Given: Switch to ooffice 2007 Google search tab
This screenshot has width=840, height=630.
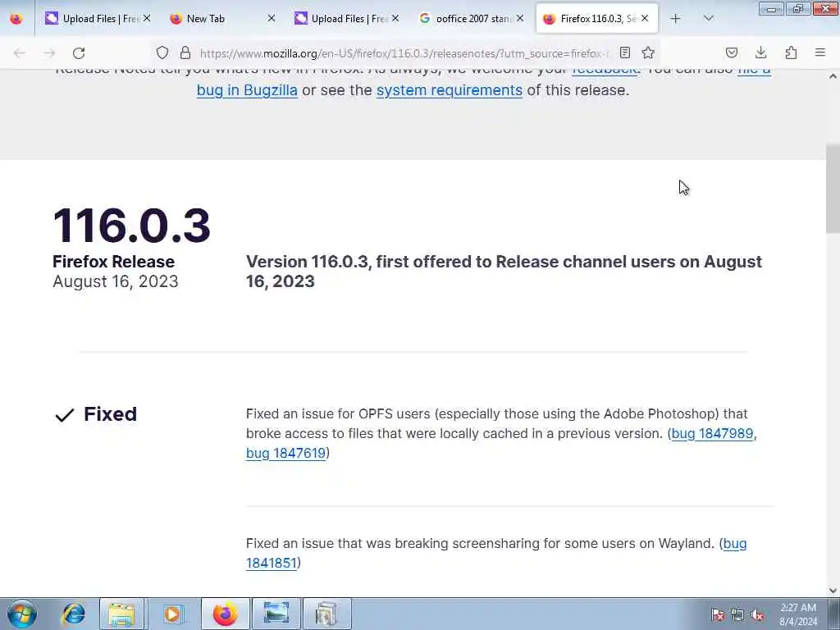Looking at the screenshot, I should tap(471, 19).
